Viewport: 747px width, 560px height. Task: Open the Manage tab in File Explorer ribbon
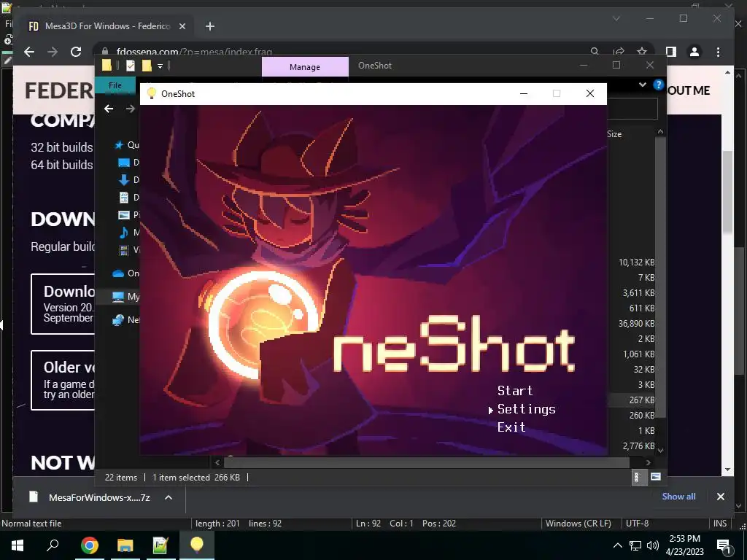pyautogui.click(x=304, y=67)
